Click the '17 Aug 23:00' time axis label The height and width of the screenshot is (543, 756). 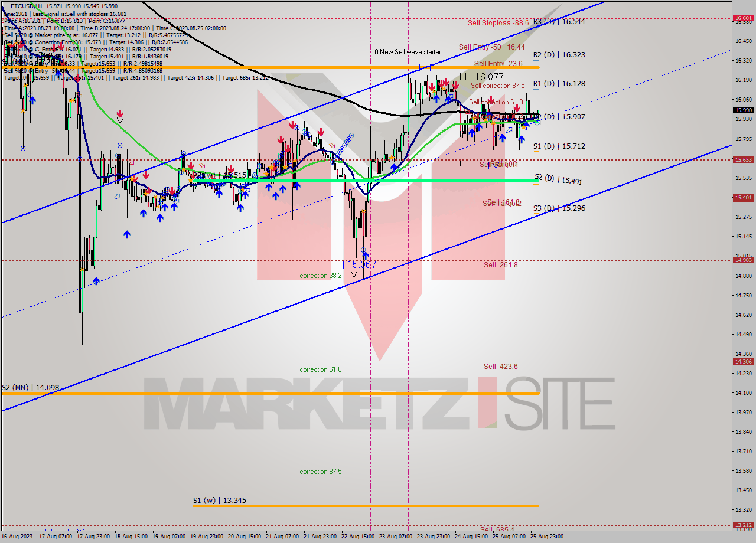click(x=93, y=537)
